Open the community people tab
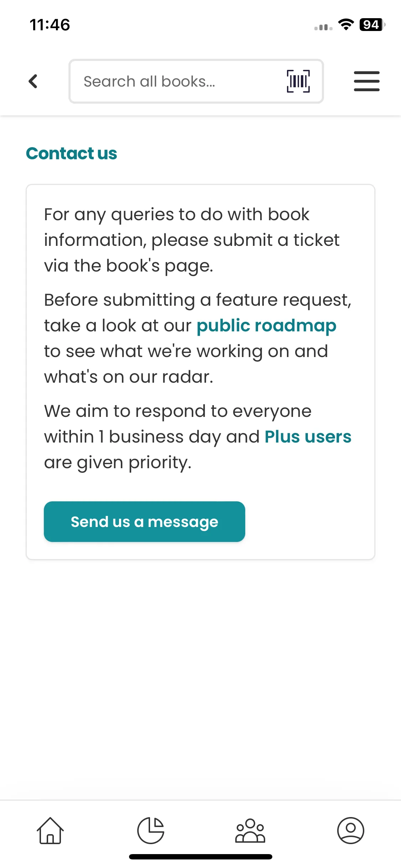 click(250, 830)
